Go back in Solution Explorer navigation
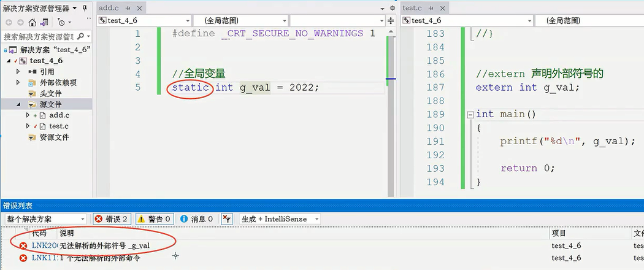644x270 pixels. point(9,22)
